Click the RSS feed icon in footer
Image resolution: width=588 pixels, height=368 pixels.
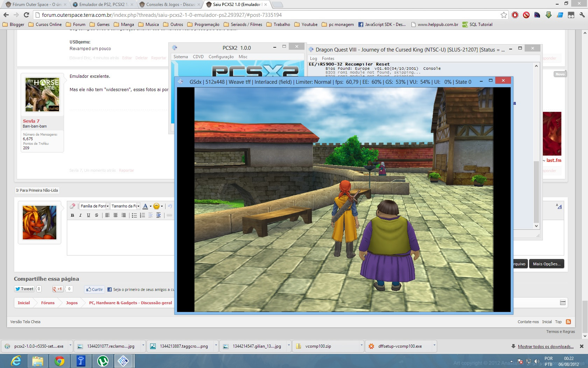568,322
